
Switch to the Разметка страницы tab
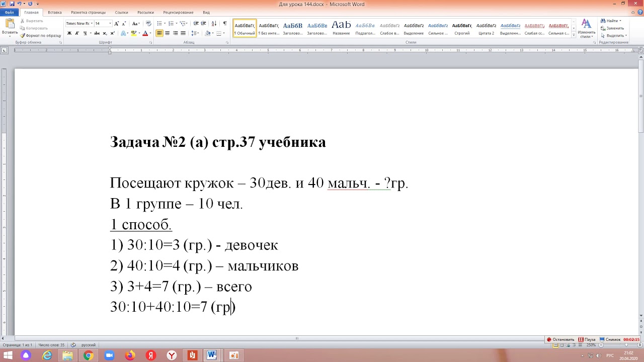point(89,12)
